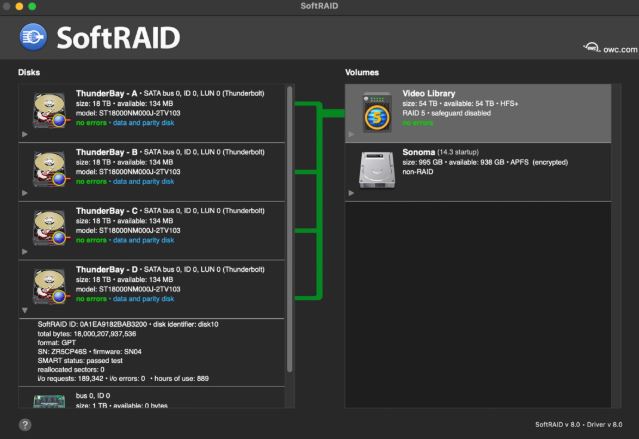The width and height of the screenshot is (639, 439).
Task: Click the "Sonoma" volume name
Action: [x=419, y=152]
